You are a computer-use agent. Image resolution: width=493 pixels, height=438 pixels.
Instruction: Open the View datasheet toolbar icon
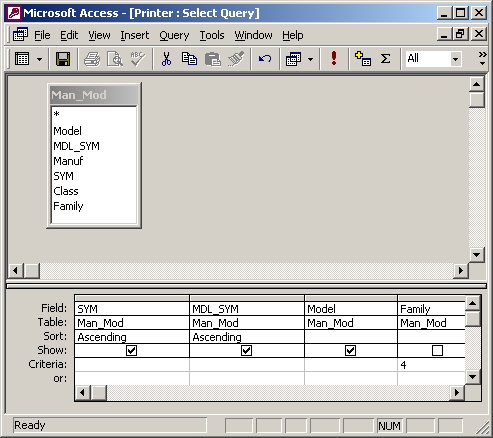pyautogui.click(x=22, y=59)
